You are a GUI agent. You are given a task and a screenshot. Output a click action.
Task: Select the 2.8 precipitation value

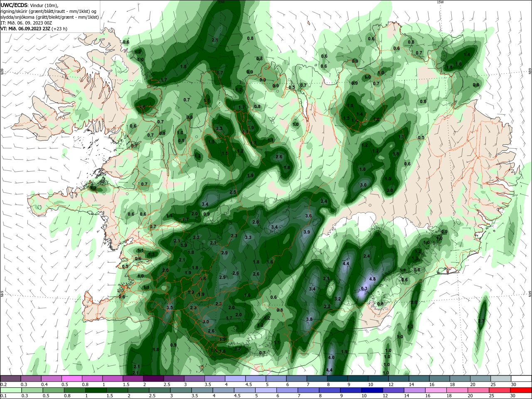tap(256, 222)
